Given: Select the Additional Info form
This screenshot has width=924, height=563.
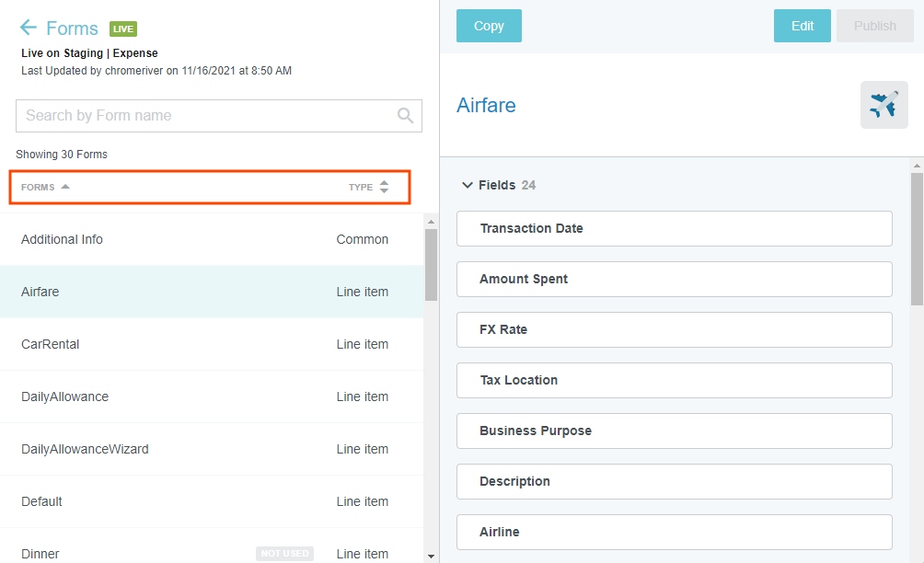Looking at the screenshot, I should [x=63, y=239].
